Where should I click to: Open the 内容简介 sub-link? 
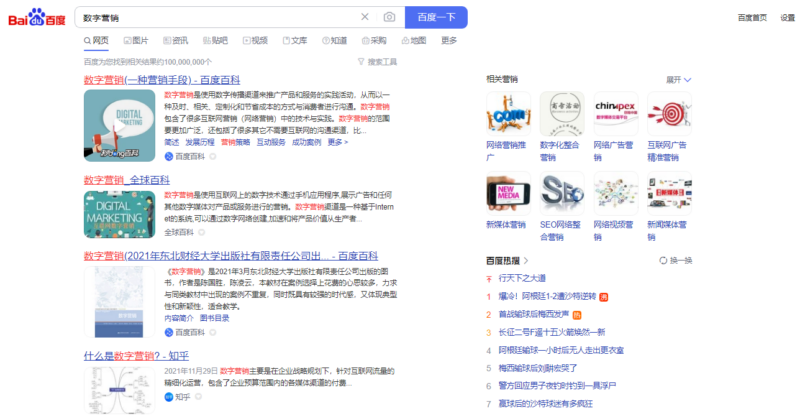(179, 318)
